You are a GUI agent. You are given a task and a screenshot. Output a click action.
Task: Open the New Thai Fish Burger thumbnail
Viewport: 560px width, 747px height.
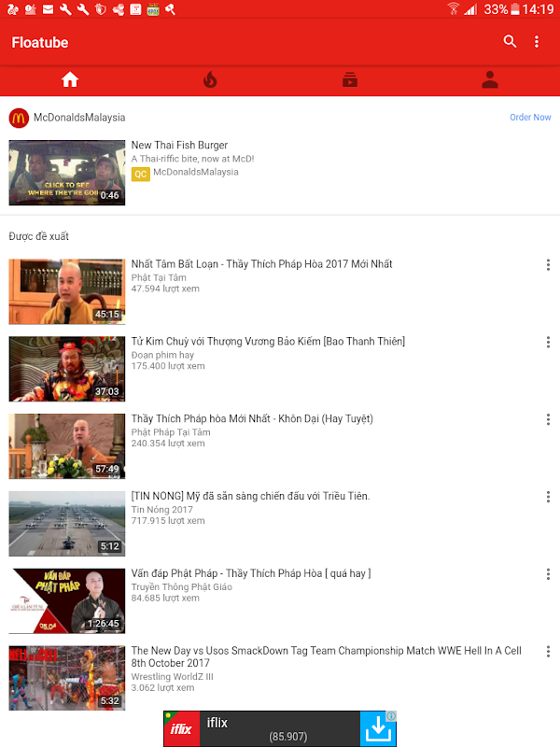tap(67, 173)
